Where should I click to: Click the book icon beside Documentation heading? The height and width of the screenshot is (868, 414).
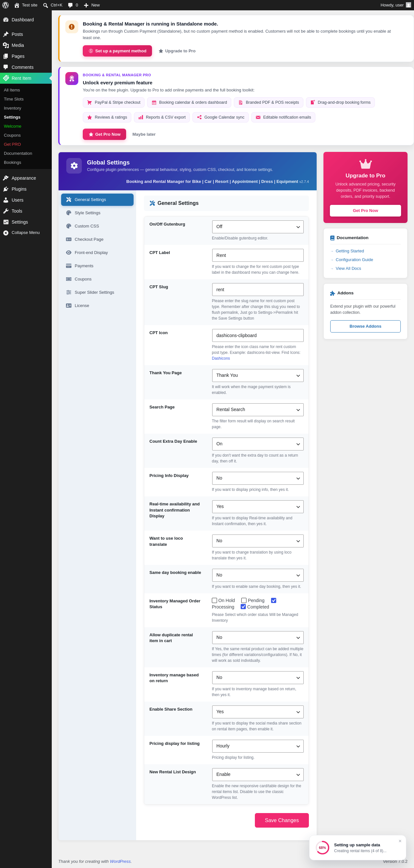tap(332, 238)
